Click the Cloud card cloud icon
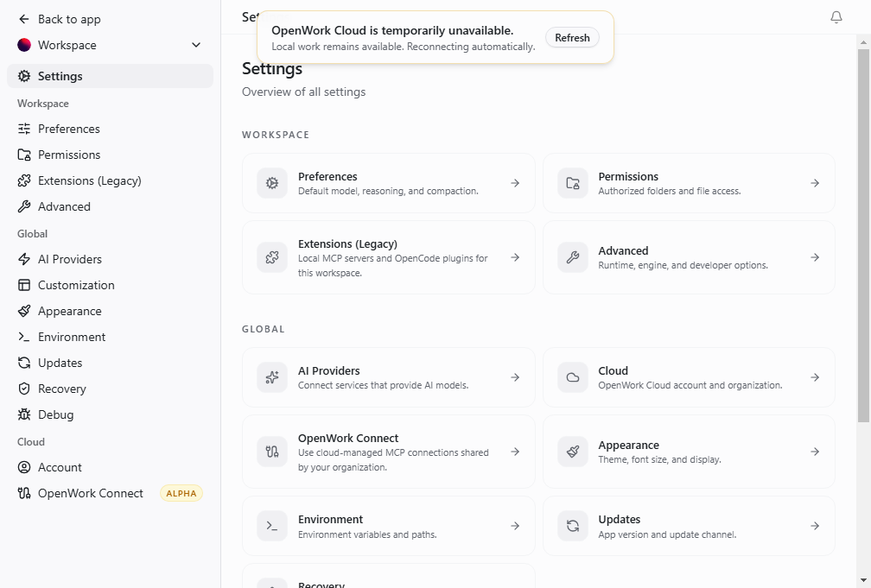The image size is (871, 588). pos(573,377)
